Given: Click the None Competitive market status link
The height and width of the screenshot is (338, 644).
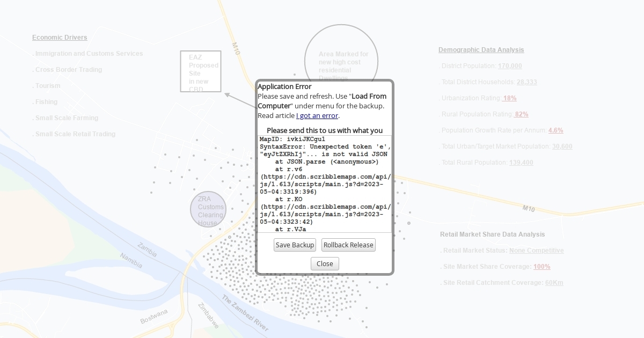Looking at the screenshot, I should [x=536, y=251].
